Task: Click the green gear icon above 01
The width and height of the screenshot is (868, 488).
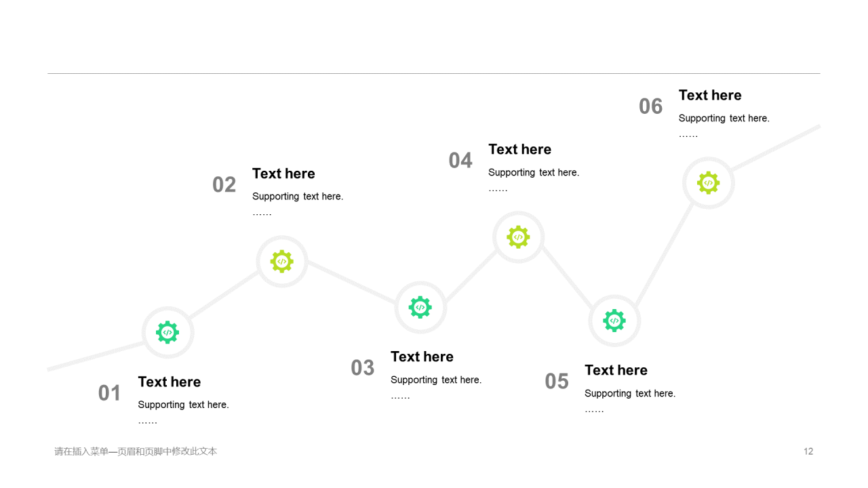Action: (167, 333)
